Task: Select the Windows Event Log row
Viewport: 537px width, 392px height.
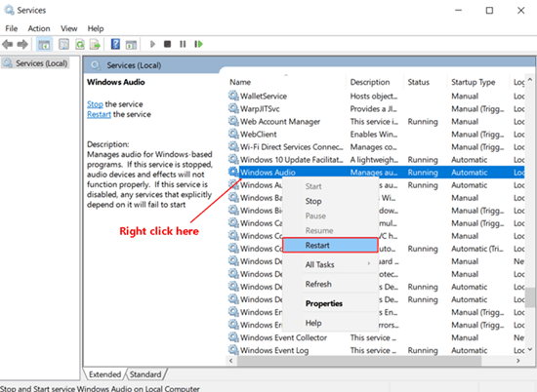Action: coord(376,350)
